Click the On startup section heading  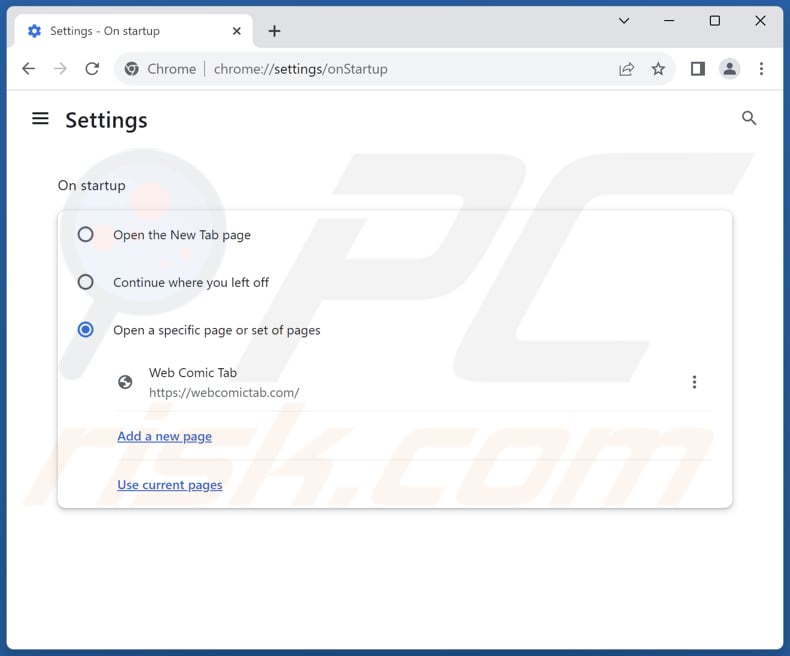[x=91, y=185]
